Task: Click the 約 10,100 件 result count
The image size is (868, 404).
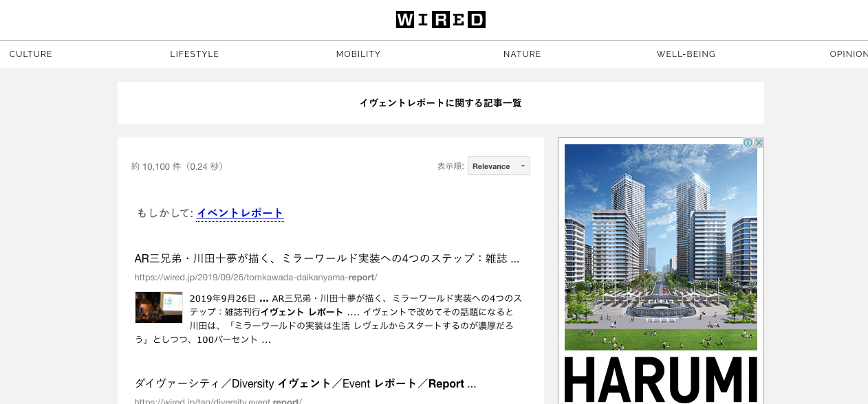Action: click(177, 167)
